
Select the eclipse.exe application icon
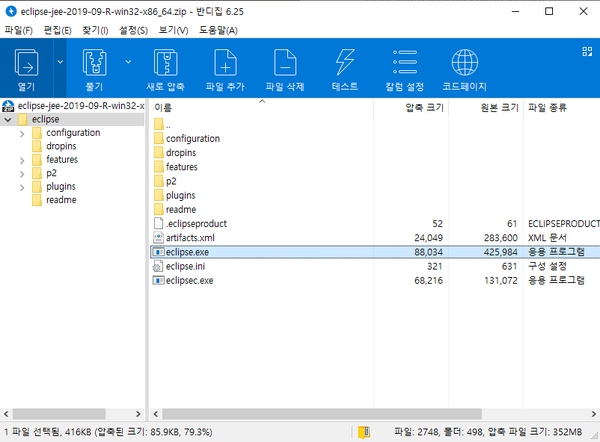tap(158, 252)
